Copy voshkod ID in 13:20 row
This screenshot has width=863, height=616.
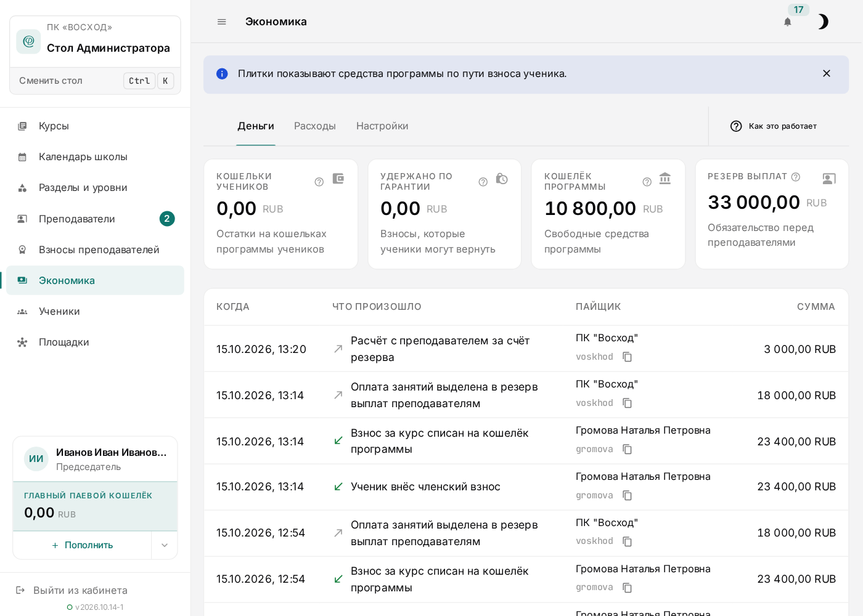tap(628, 357)
